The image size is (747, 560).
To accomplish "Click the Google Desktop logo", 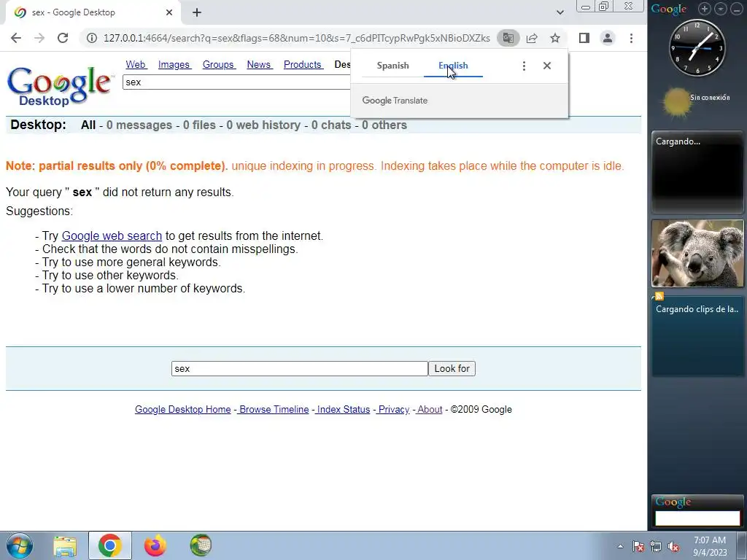I will pos(60,86).
